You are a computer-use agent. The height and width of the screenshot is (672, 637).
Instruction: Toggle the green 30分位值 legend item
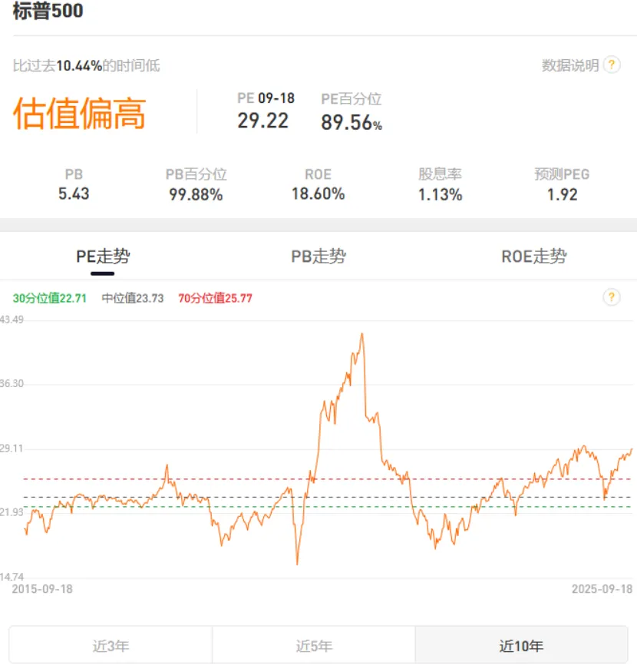(x=50, y=298)
